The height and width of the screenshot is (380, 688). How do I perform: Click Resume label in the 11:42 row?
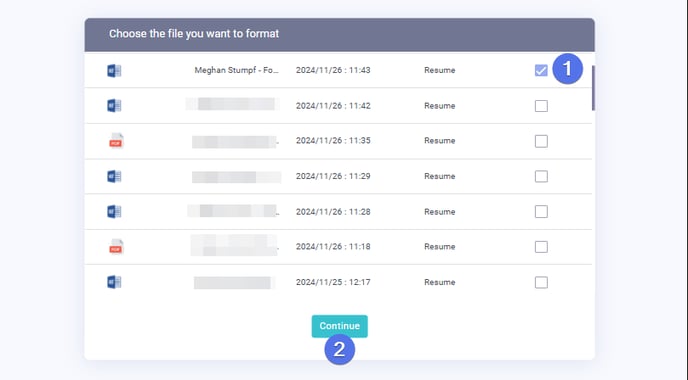[x=440, y=106]
